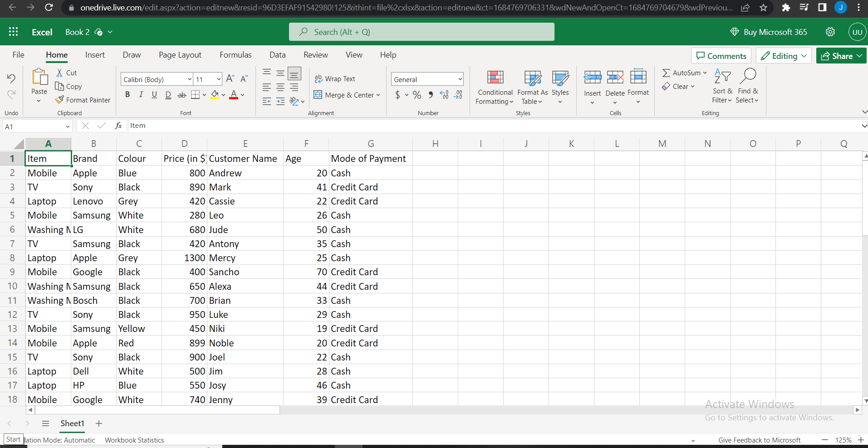The height and width of the screenshot is (448, 868).
Task: Click Increase Decimal icon
Action: tap(444, 95)
